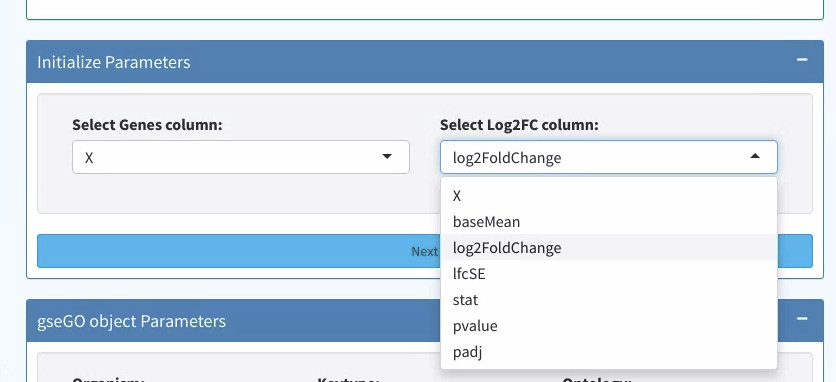Screen dimensions: 836x382
Task: Click the gseGO object Parameters header title
Action: (131, 321)
